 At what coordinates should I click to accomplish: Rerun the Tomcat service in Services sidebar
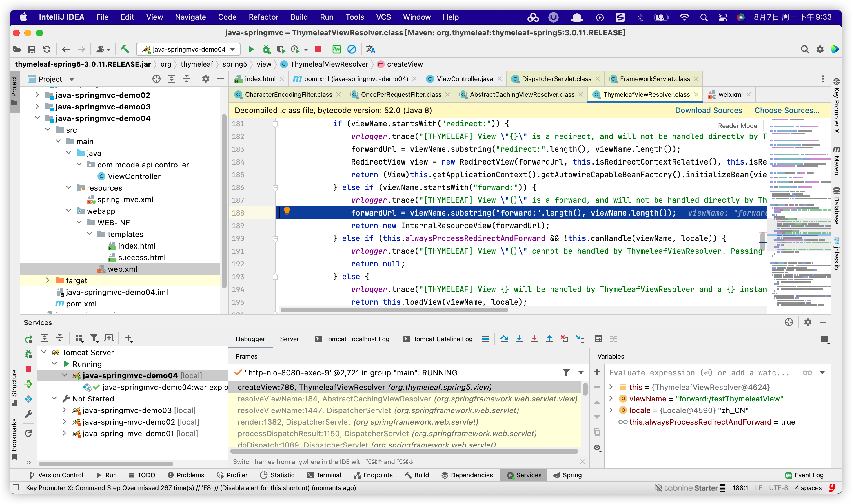pos(28,339)
